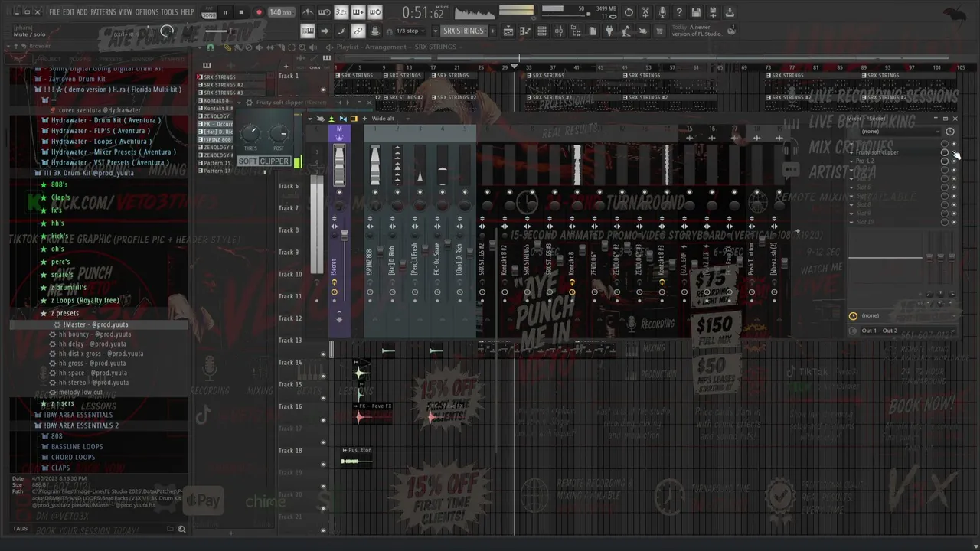Select ZENOLOGY pattern in the picker
The width and height of the screenshot is (980, 551).
click(x=217, y=116)
